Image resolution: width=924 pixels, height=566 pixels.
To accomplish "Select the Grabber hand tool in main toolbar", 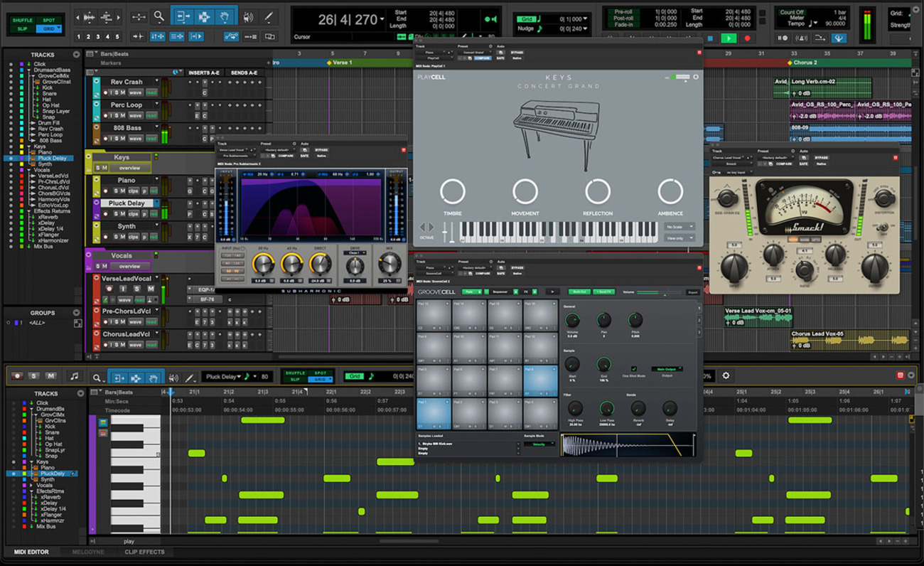I will (225, 17).
